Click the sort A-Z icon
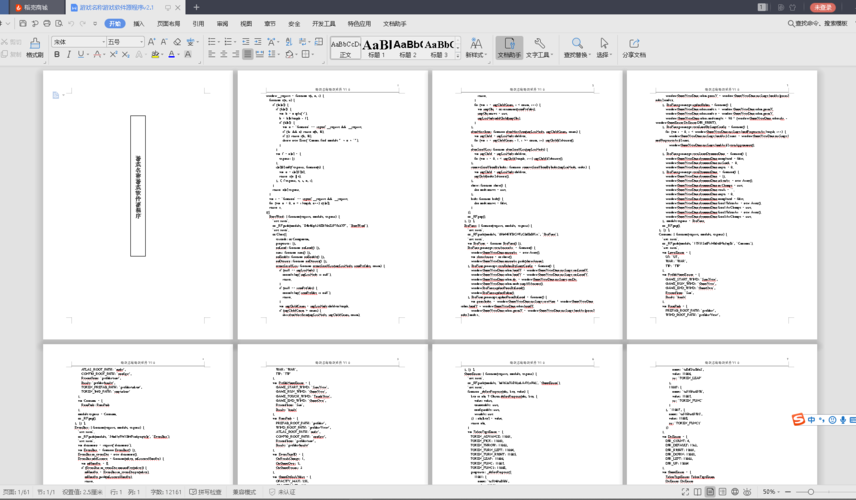 288,41
